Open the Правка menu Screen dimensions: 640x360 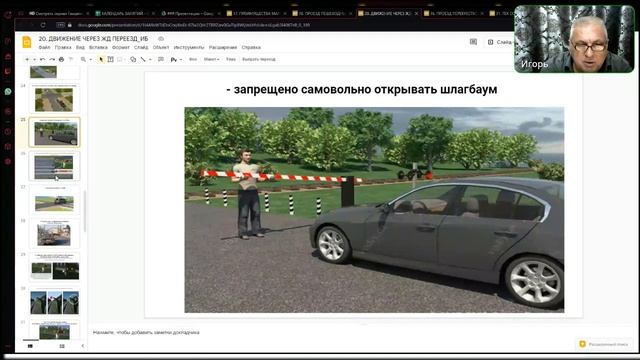click(x=63, y=47)
